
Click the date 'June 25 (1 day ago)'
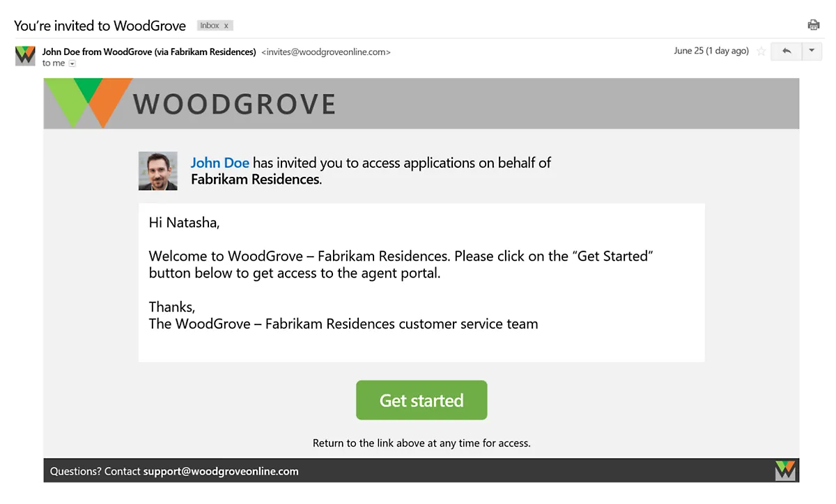click(711, 52)
